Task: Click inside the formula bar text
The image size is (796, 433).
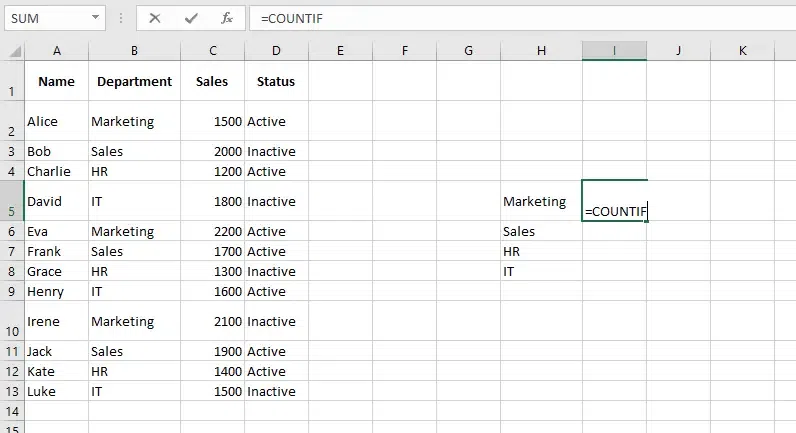Action: [500, 18]
